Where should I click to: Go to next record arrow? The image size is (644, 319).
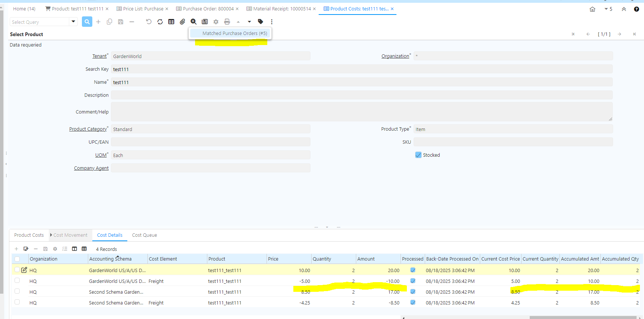(619, 34)
